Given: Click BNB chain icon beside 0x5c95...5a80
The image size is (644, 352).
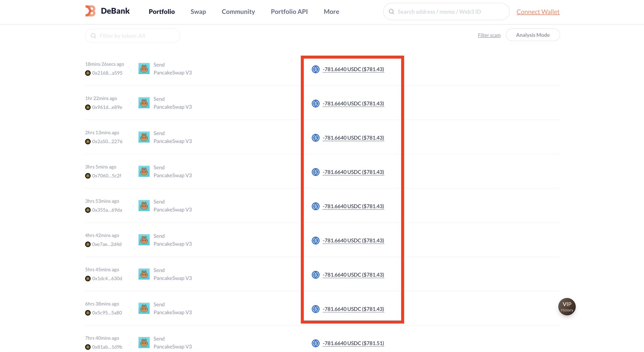Looking at the screenshot, I should pyautogui.click(x=88, y=313).
